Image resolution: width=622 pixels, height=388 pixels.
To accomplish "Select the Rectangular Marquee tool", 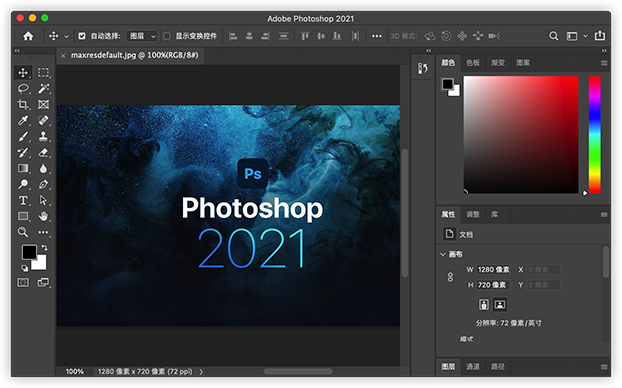I will point(43,73).
